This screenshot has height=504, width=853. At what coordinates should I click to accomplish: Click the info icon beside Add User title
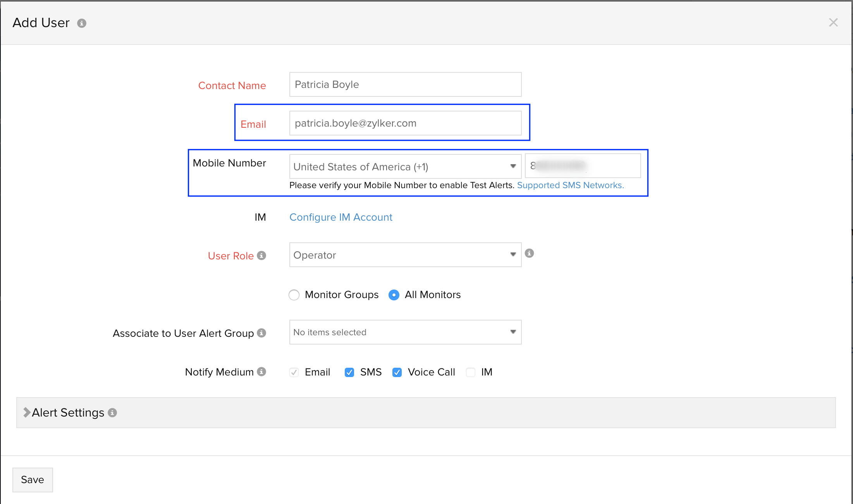pyautogui.click(x=81, y=23)
